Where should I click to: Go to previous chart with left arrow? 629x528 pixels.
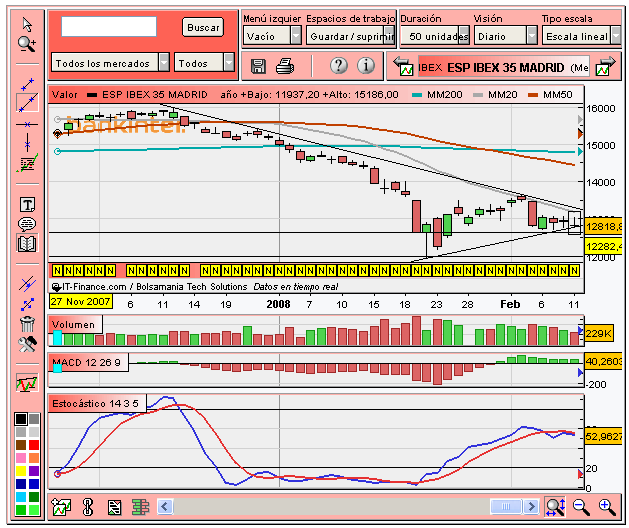pos(403,67)
